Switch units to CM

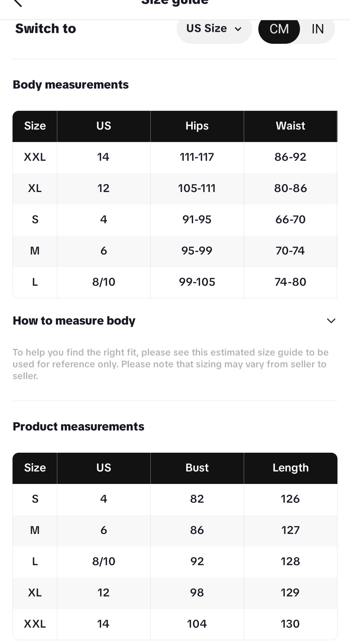click(x=279, y=29)
